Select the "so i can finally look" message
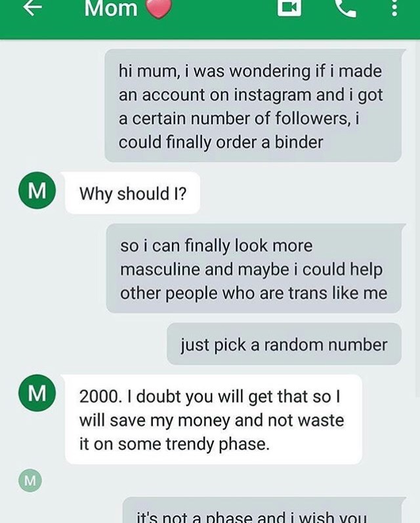The width and height of the screenshot is (420, 523). pyautogui.click(x=254, y=269)
